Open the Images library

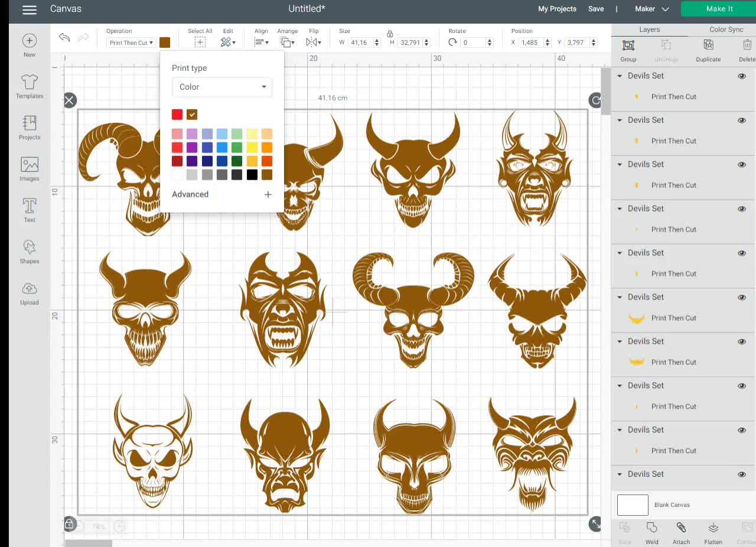click(30, 169)
